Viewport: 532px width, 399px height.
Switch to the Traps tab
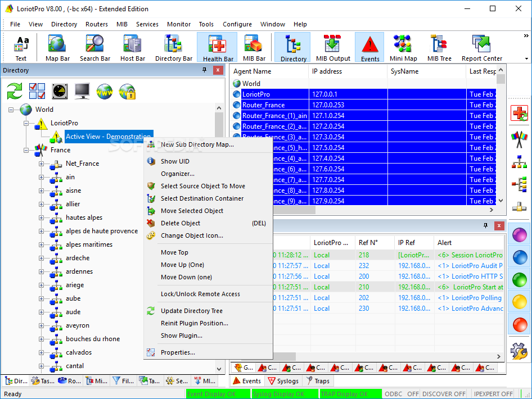(318, 381)
